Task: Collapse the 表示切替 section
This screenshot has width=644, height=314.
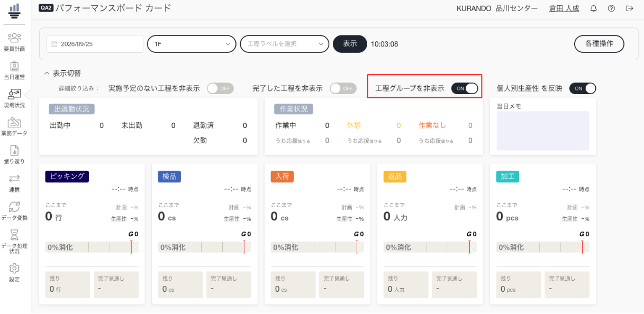Action: (62, 73)
